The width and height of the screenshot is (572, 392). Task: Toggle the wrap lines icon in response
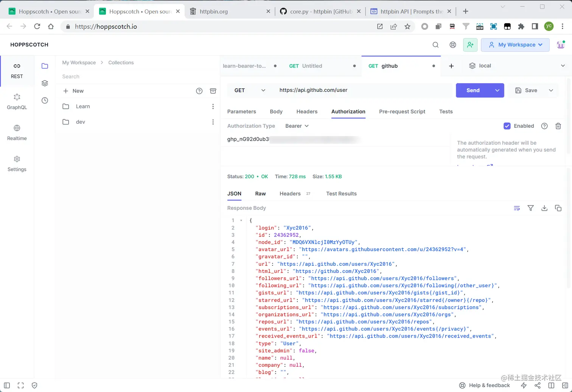click(517, 208)
